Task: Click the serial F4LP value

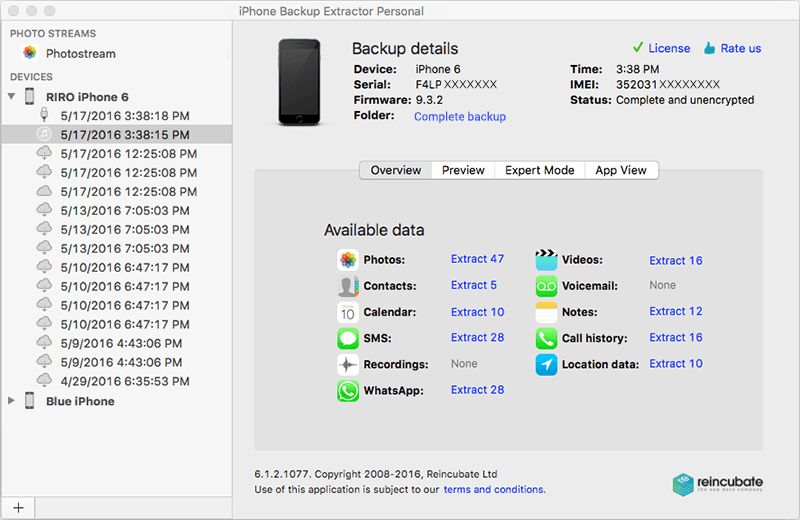Action: click(456, 84)
